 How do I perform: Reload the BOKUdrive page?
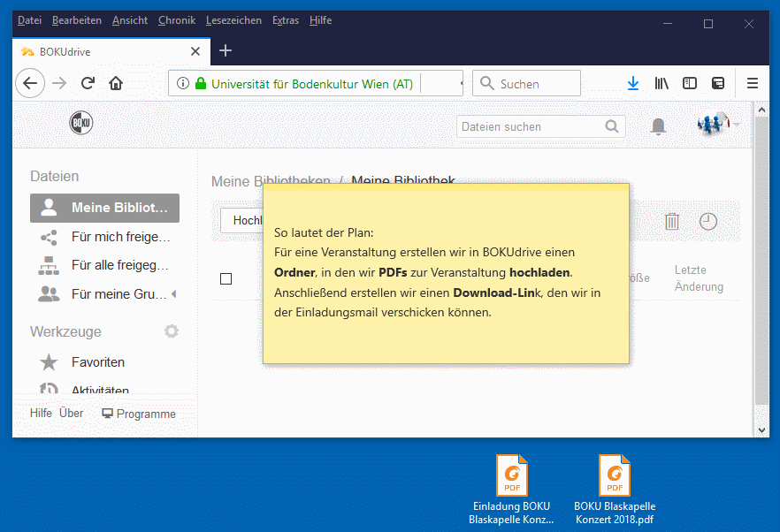tap(88, 83)
